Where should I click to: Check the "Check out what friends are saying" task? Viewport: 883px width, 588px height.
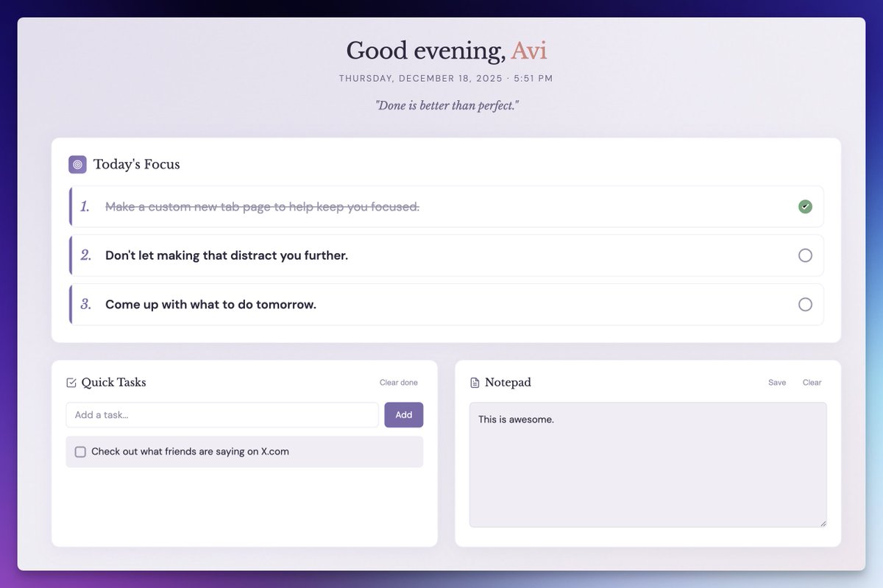click(81, 452)
